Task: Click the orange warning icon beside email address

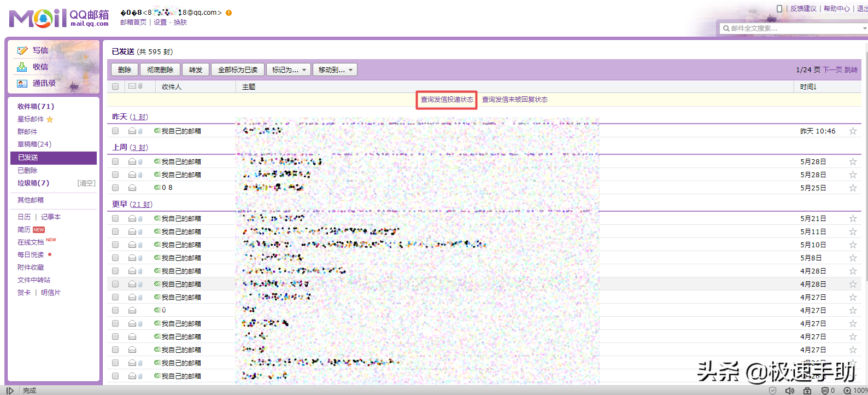Action: [x=228, y=13]
